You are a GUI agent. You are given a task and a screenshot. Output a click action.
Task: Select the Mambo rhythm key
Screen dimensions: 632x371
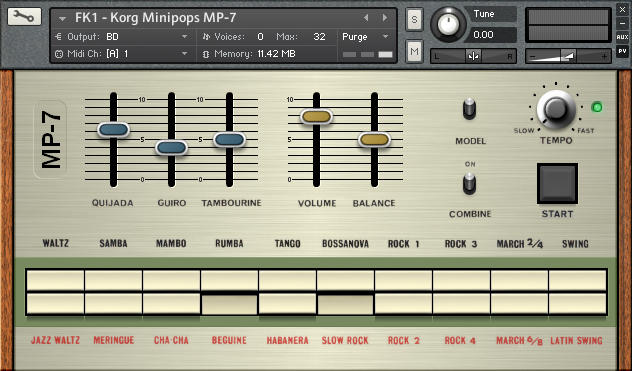(171, 280)
